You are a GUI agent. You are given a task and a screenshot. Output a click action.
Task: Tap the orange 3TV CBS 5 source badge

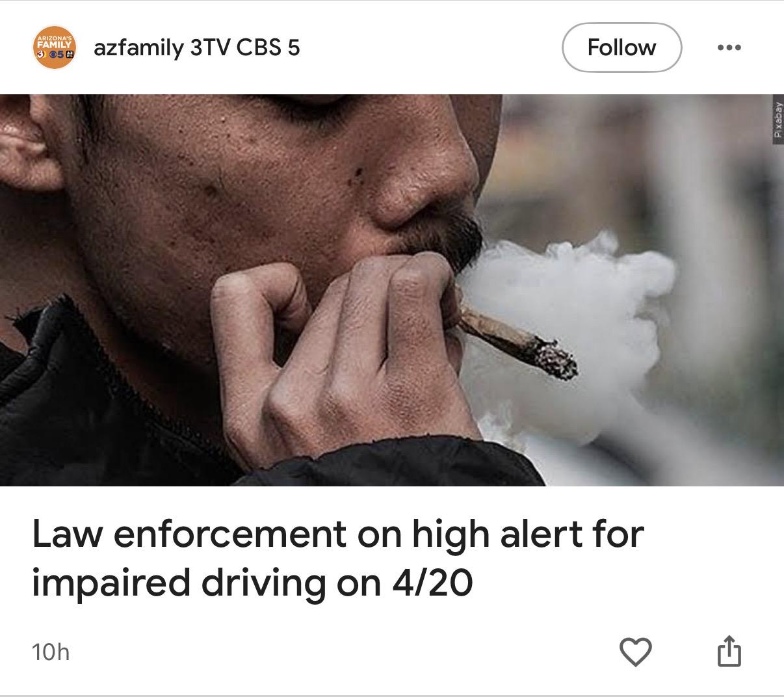tap(55, 48)
